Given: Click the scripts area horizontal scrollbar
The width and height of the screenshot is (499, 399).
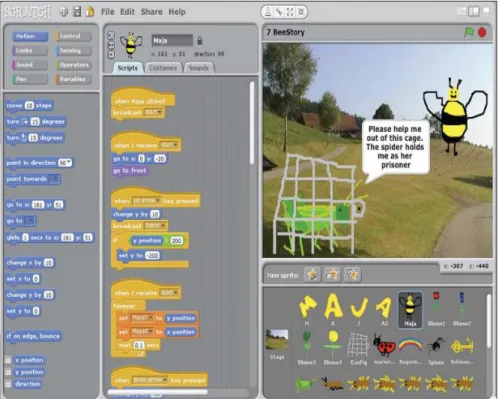Looking at the screenshot, I should [x=158, y=392].
